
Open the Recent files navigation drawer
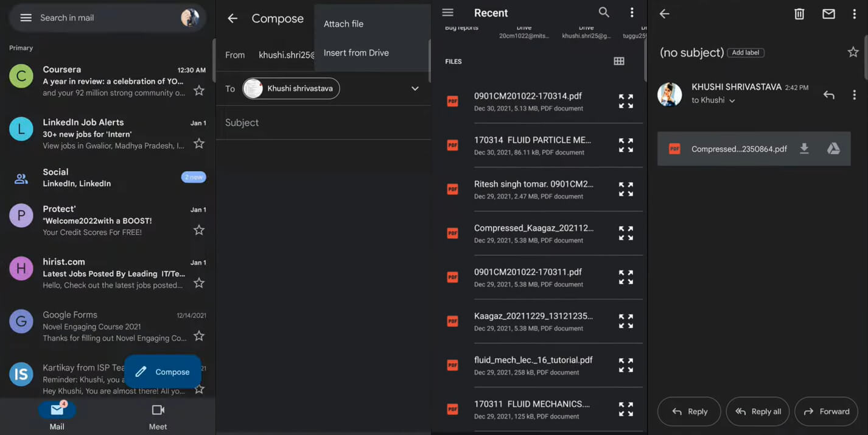coord(448,13)
